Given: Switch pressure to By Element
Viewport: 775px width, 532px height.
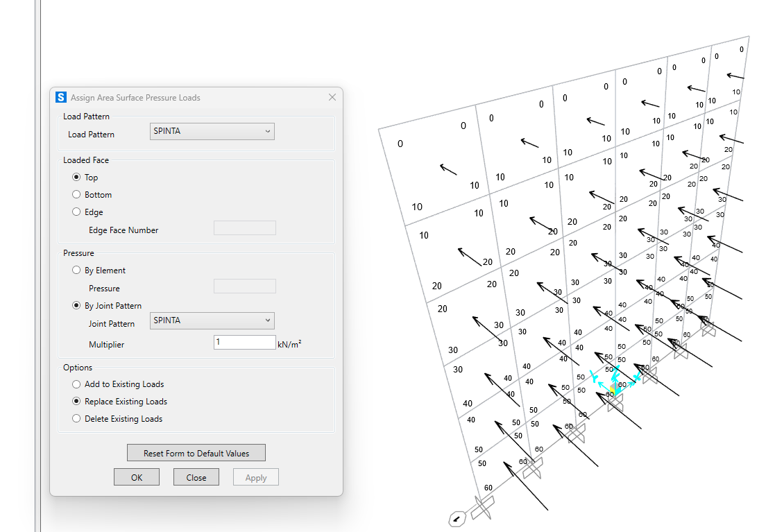Looking at the screenshot, I should 77,271.
